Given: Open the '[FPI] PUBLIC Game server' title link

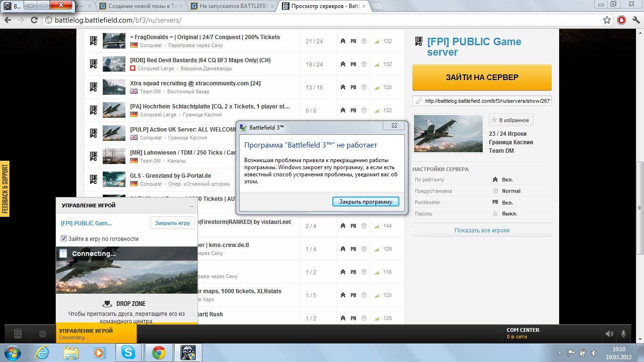Looking at the screenshot, I should click(x=474, y=47).
